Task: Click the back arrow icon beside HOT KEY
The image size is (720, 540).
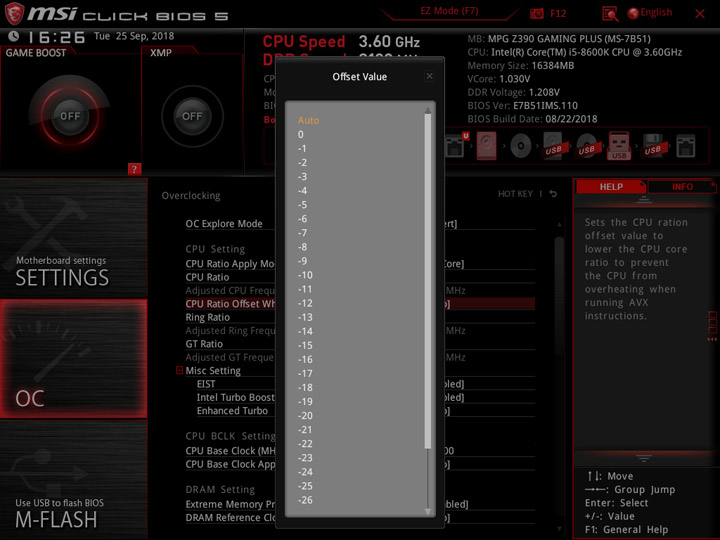Action: pyautogui.click(x=553, y=194)
